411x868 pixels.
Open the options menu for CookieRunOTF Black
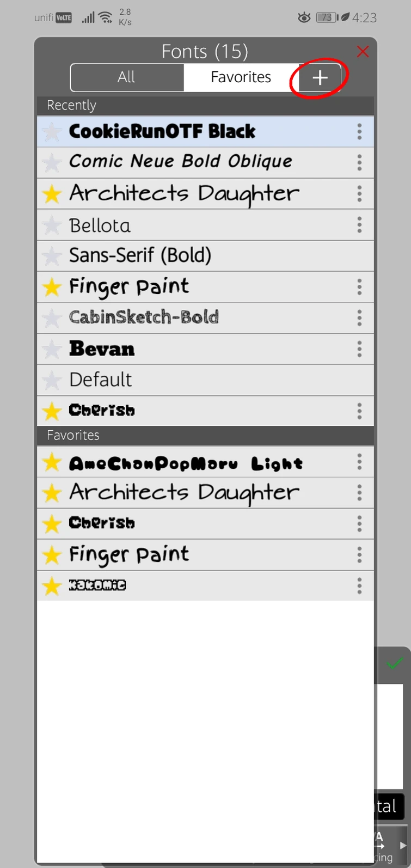click(359, 131)
